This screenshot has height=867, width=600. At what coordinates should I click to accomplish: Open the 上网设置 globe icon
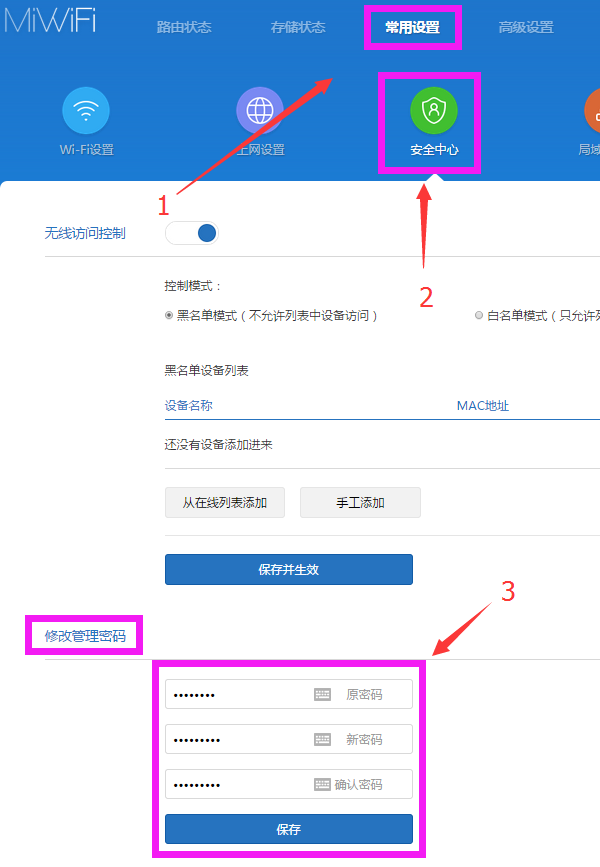coord(260,111)
